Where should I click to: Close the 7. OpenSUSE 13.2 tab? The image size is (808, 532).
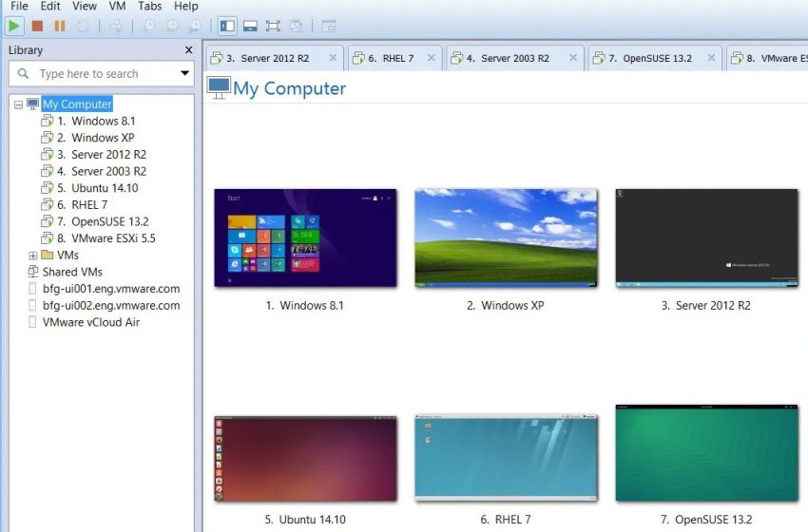[711, 58]
